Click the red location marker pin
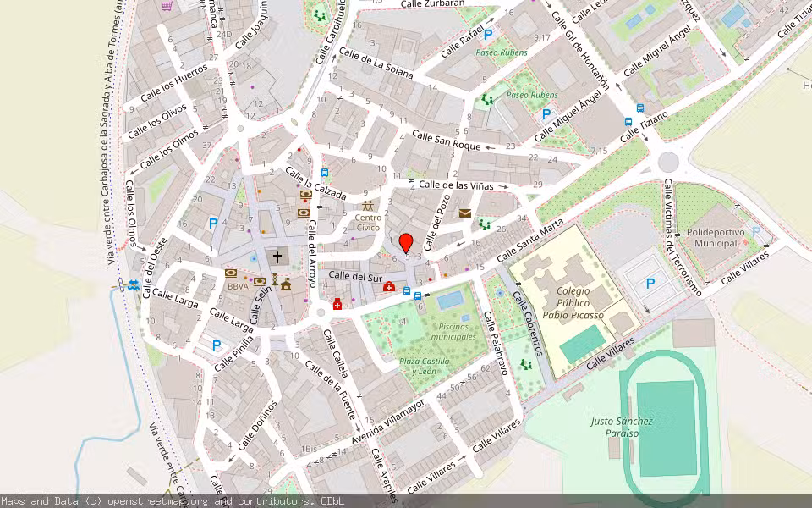812x508 pixels. (x=406, y=242)
